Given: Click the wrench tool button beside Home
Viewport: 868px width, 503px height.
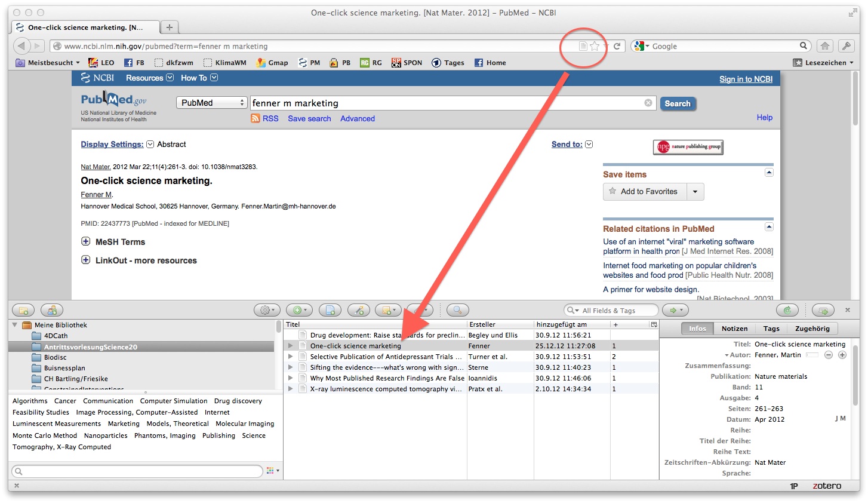Looking at the screenshot, I should pos(846,46).
